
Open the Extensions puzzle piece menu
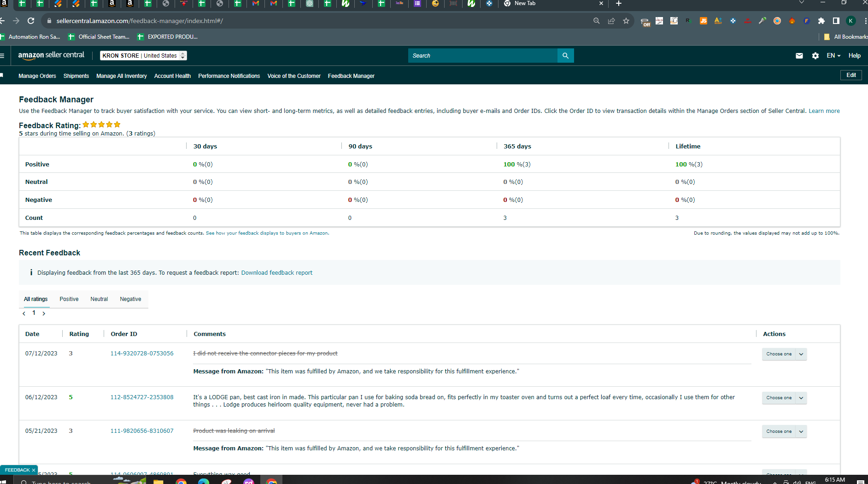[x=821, y=21]
